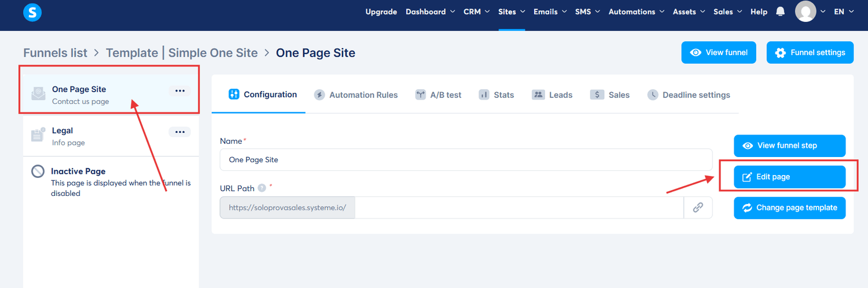Switch to the Automation Rules tab

tap(356, 95)
